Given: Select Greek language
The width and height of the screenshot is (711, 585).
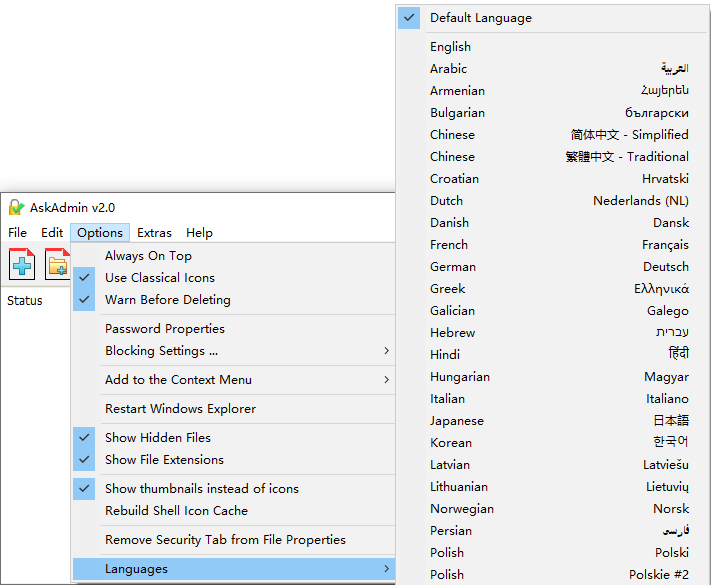Looking at the screenshot, I should tap(552, 288).
